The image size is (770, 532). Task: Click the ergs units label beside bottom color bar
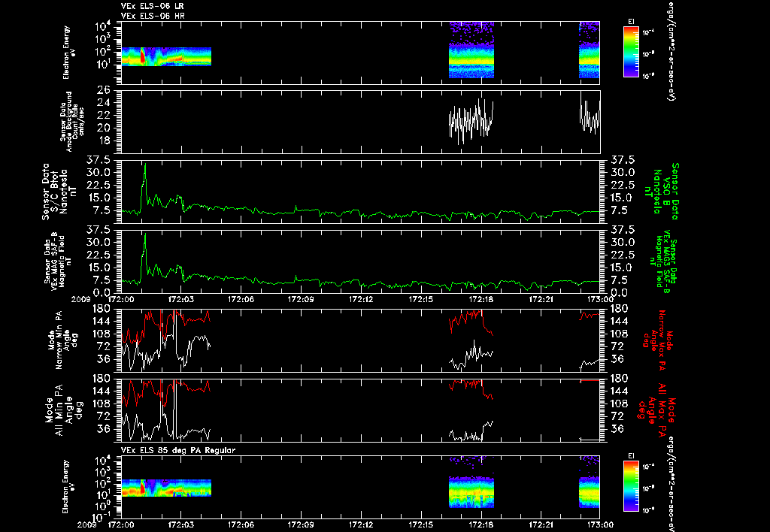(x=670, y=485)
